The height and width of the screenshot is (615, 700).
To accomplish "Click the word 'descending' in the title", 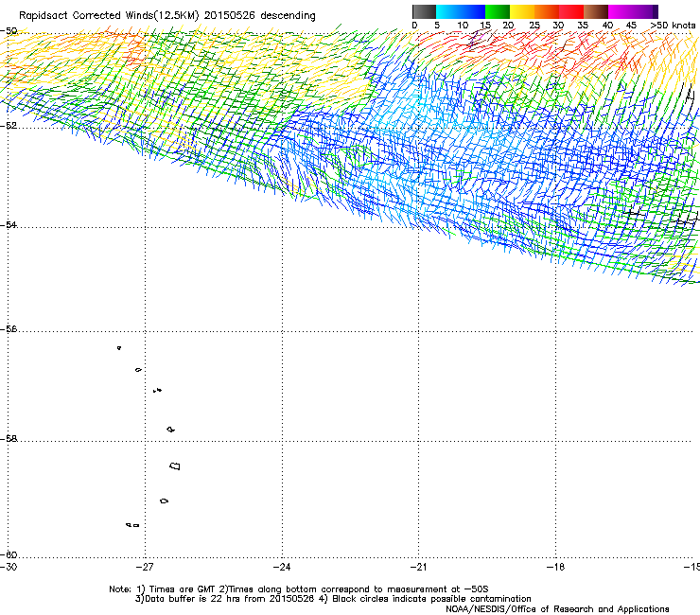I will [x=288, y=16].
